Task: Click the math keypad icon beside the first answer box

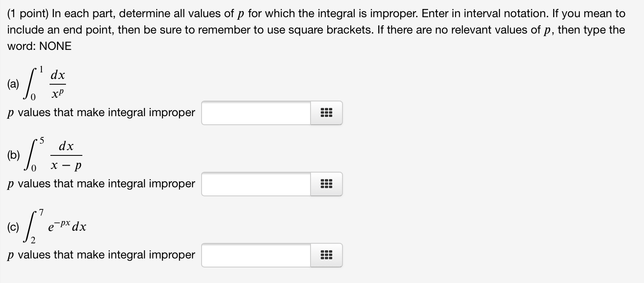Action: point(326,113)
